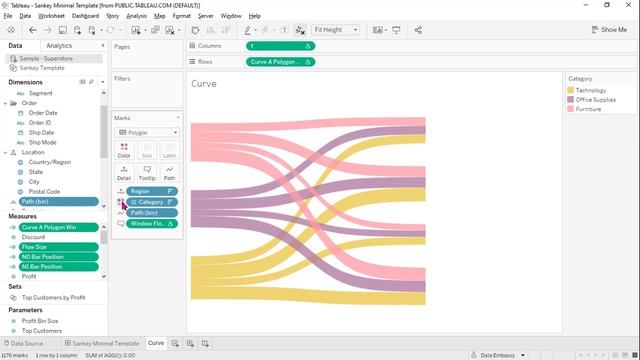
Task: Click the Color card on Marks
Action: pos(124,150)
